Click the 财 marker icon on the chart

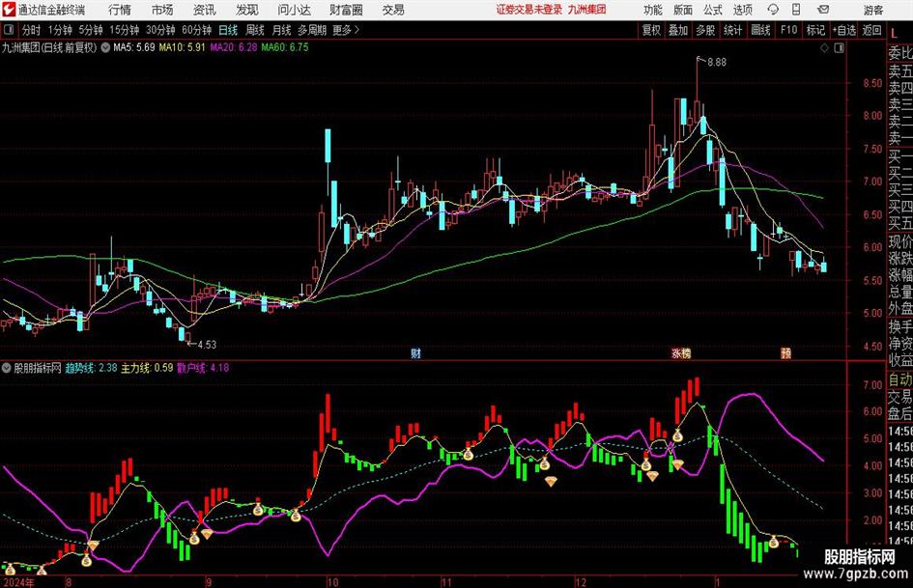[415, 352]
